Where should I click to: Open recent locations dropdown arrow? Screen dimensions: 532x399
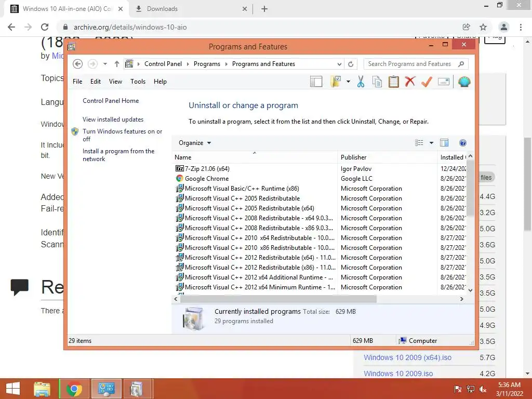point(105,64)
